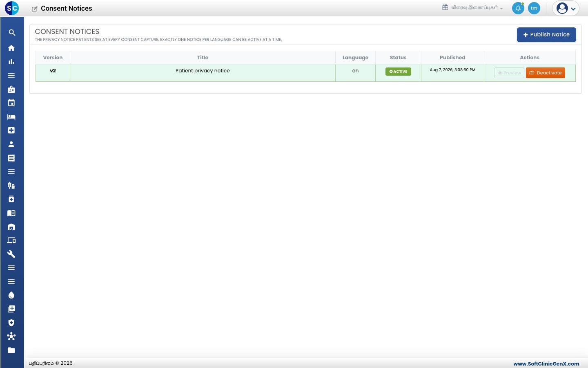This screenshot has height=368, width=588.
Task: Open the shield sidebar icon
Action: point(11,323)
